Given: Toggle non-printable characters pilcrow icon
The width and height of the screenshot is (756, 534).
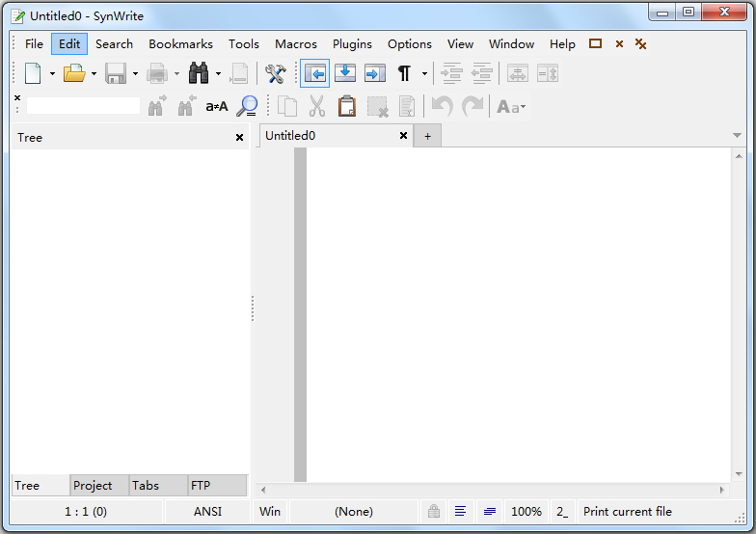Looking at the screenshot, I should 404,73.
